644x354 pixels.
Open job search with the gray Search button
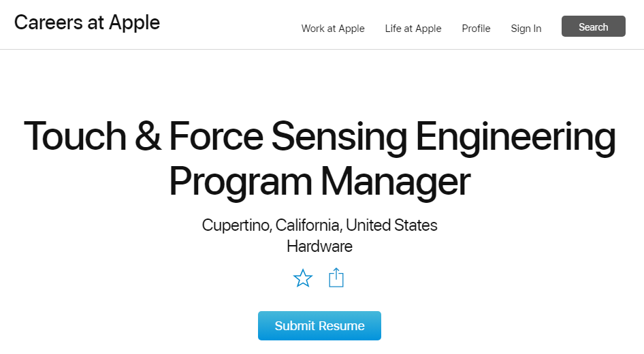(x=593, y=27)
